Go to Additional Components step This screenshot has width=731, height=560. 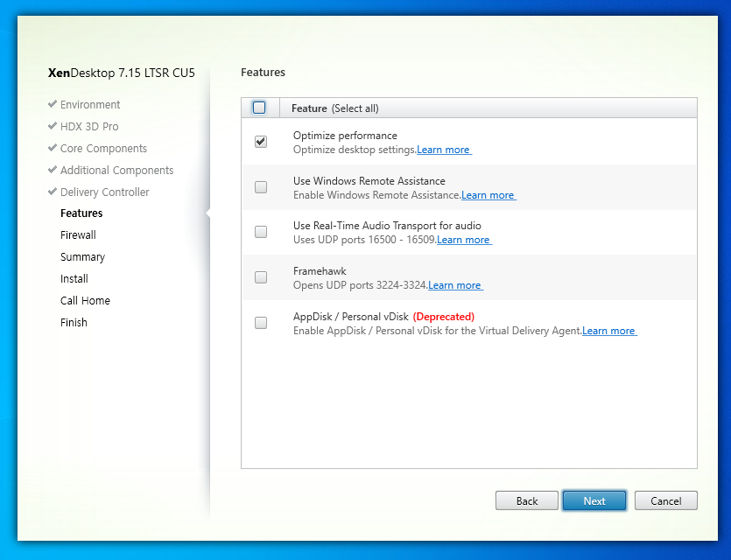(x=117, y=170)
